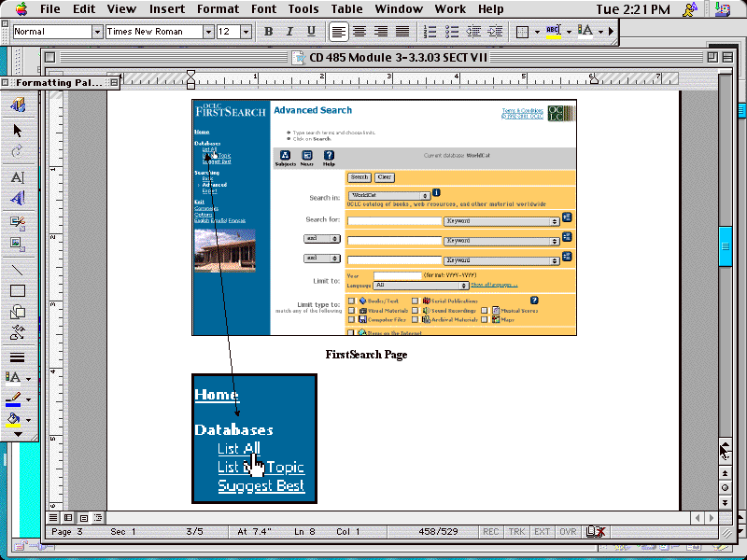Toggle Underline formatting
This screenshot has height=560, width=747.
311,32
